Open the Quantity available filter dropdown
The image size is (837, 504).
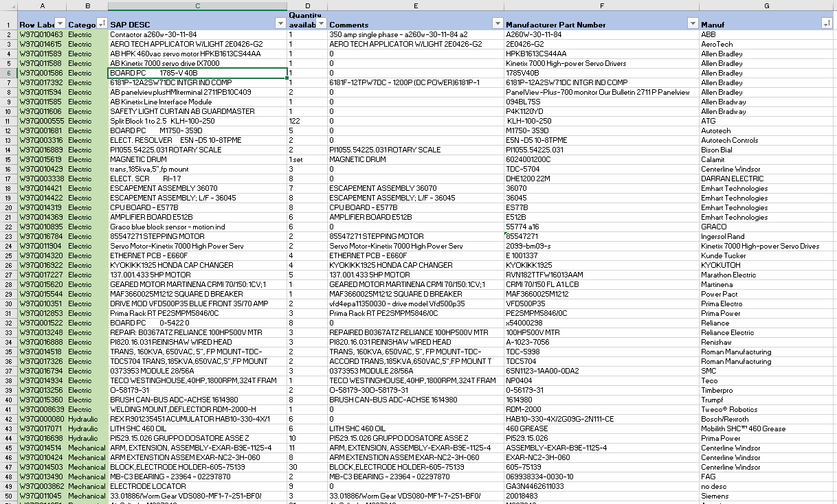coord(321,23)
